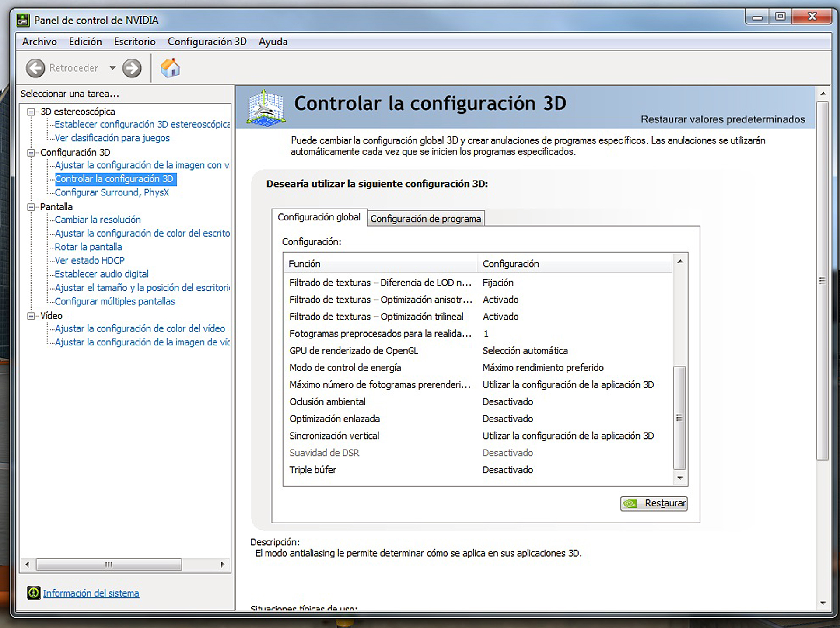Select Modo de control de energía row
The image size is (840, 628).
click(478, 368)
